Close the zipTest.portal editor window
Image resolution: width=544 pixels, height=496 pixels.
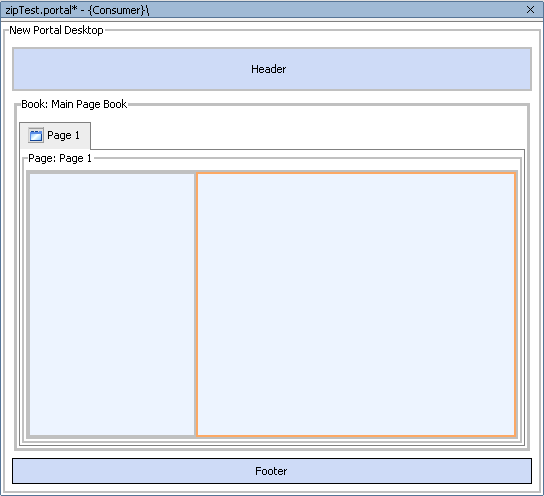(530, 10)
